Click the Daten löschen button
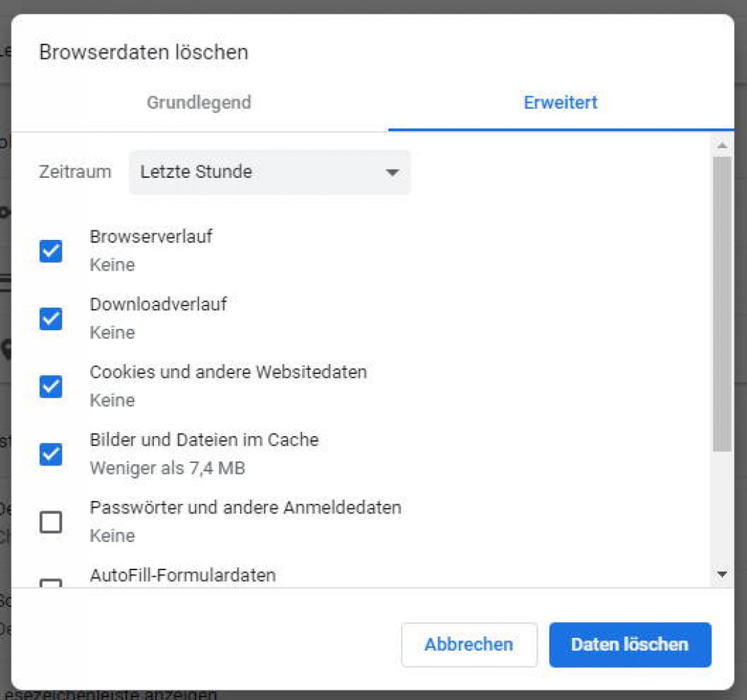This screenshot has width=747, height=700. 630,645
